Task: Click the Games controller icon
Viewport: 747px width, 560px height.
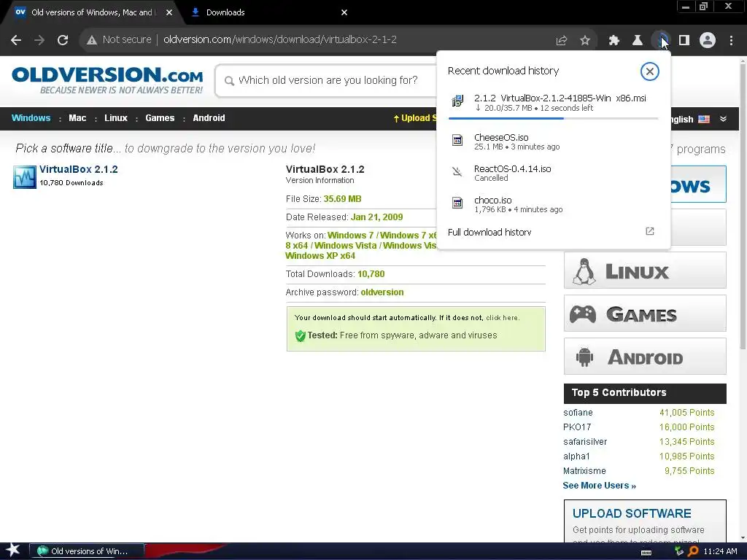Action: [x=583, y=314]
